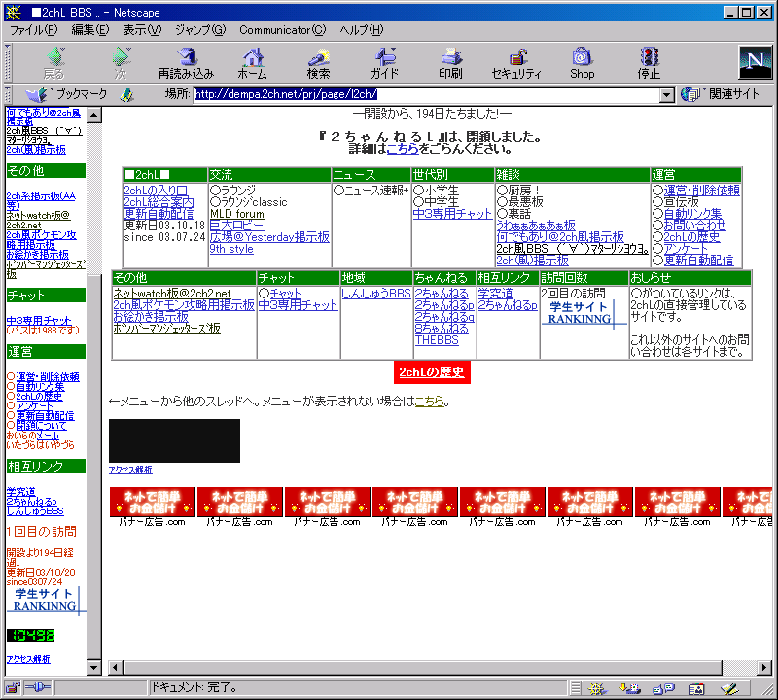
Task: Open Navigator from component bar
Action: pyautogui.click(x=598, y=688)
